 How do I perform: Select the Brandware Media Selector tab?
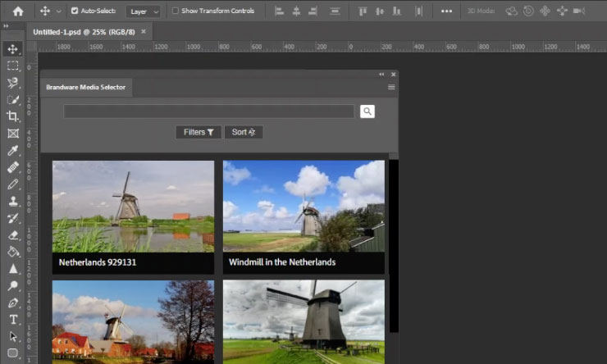click(86, 88)
